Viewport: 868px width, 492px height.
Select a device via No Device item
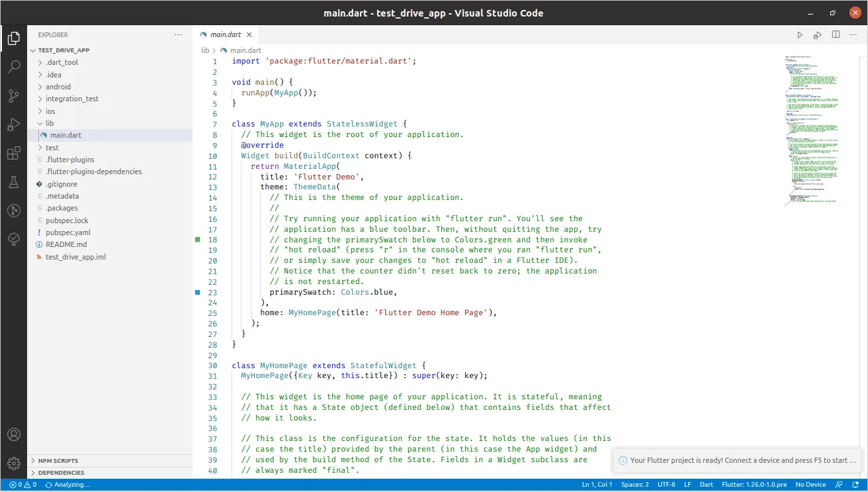pyautogui.click(x=810, y=485)
